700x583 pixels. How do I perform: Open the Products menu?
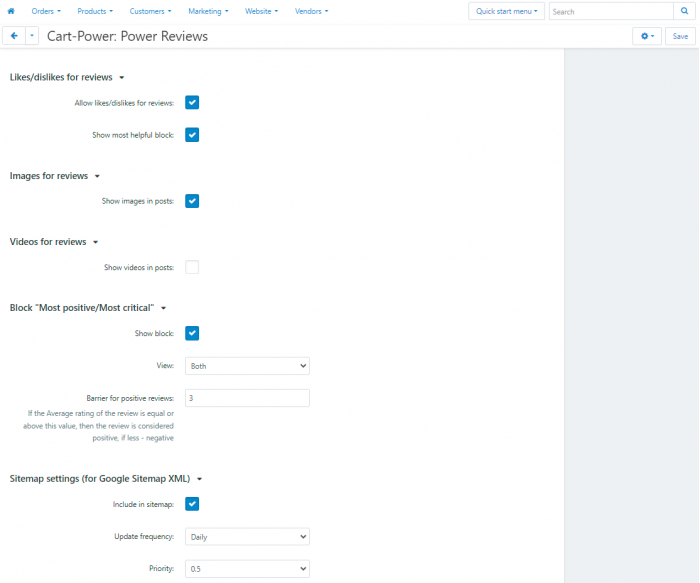[95, 11]
